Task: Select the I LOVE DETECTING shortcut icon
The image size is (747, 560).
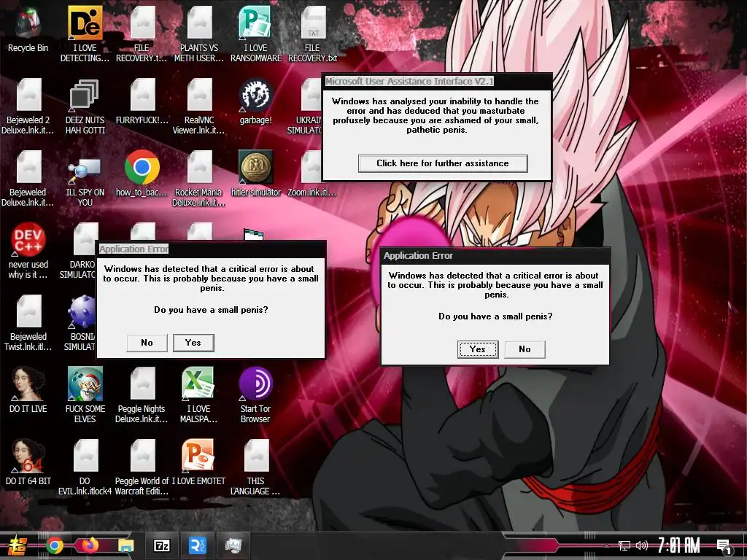Action: pyautogui.click(x=85, y=23)
